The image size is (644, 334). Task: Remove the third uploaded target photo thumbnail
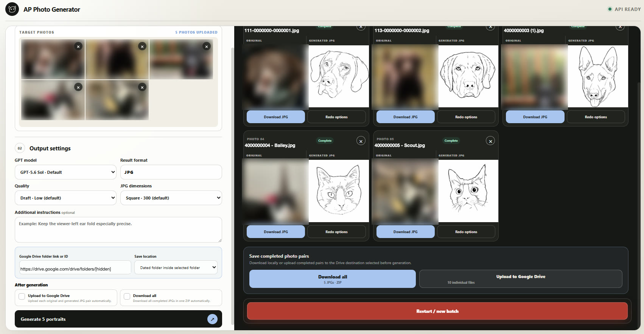point(206,46)
